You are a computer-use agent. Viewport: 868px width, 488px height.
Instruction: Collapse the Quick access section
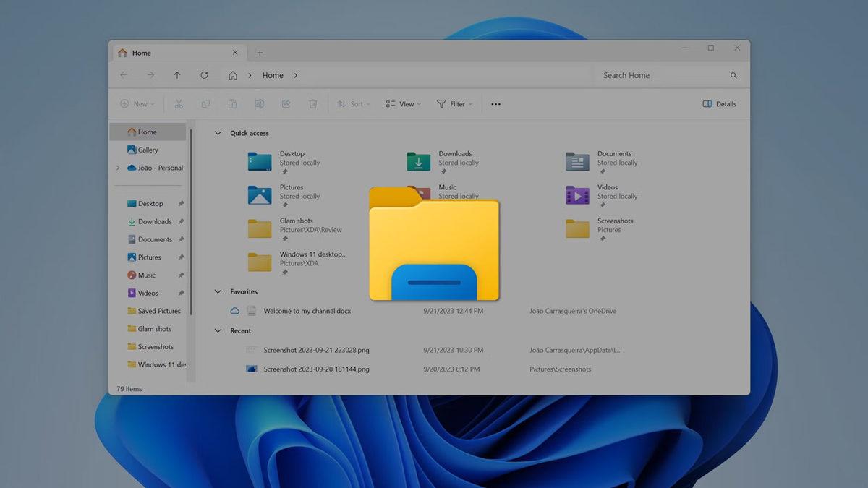218,133
